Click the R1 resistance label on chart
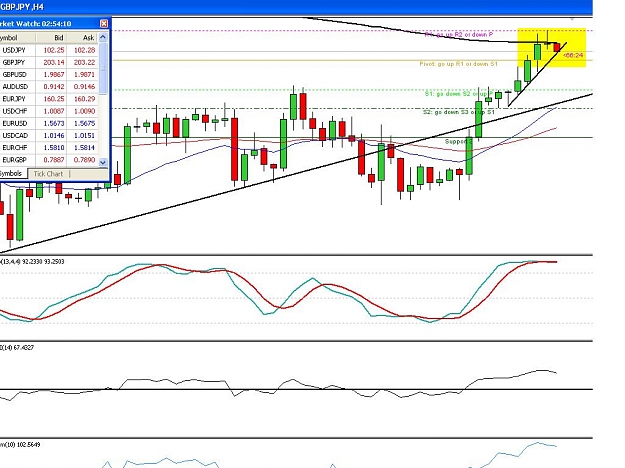Image resolution: width=625 pixels, height=468 pixels. (459, 35)
